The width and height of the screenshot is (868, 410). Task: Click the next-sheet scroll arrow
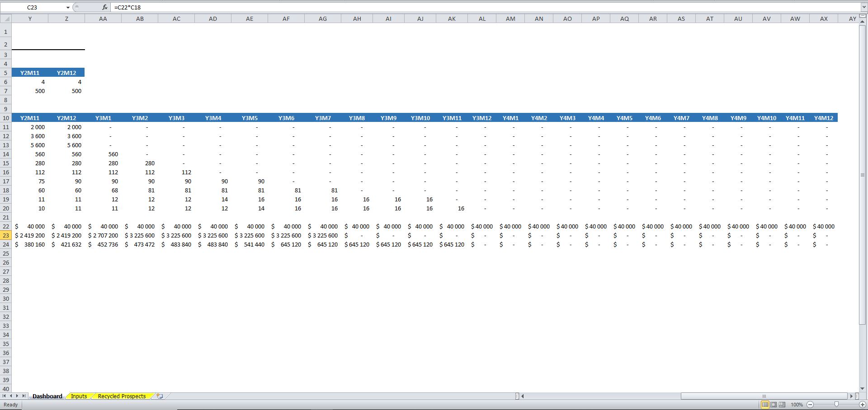pyautogui.click(x=16, y=396)
